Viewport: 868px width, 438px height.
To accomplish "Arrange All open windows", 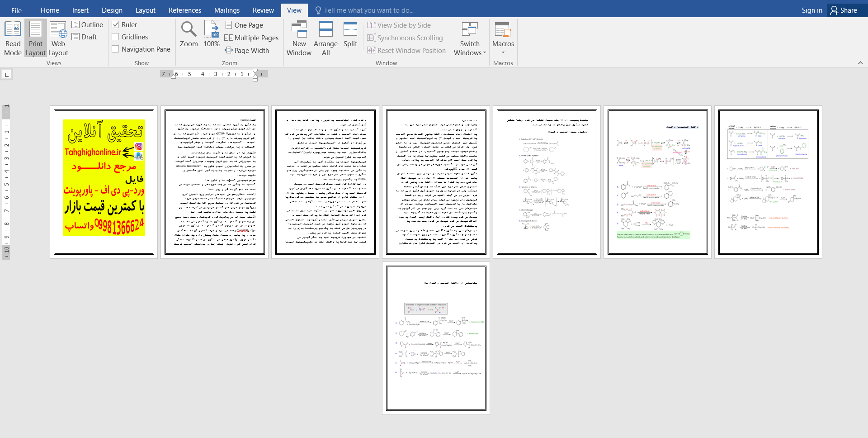I will 325,38.
